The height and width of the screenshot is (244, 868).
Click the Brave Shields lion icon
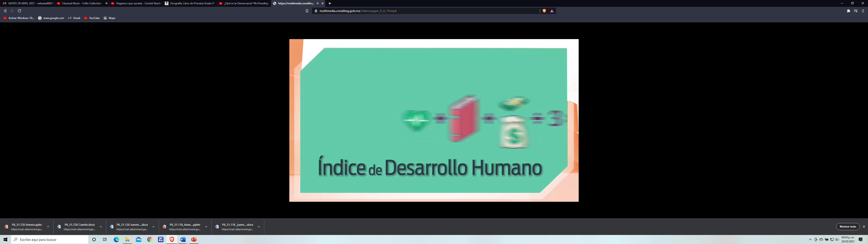pos(544,11)
